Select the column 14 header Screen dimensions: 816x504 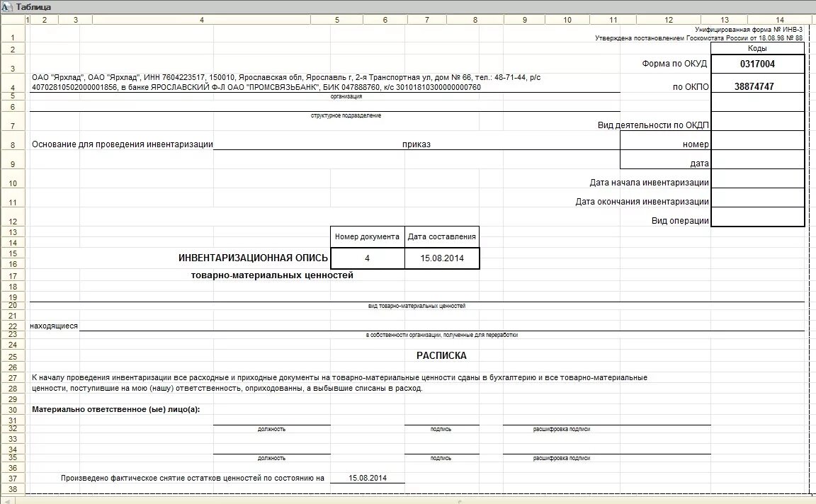[x=780, y=20]
